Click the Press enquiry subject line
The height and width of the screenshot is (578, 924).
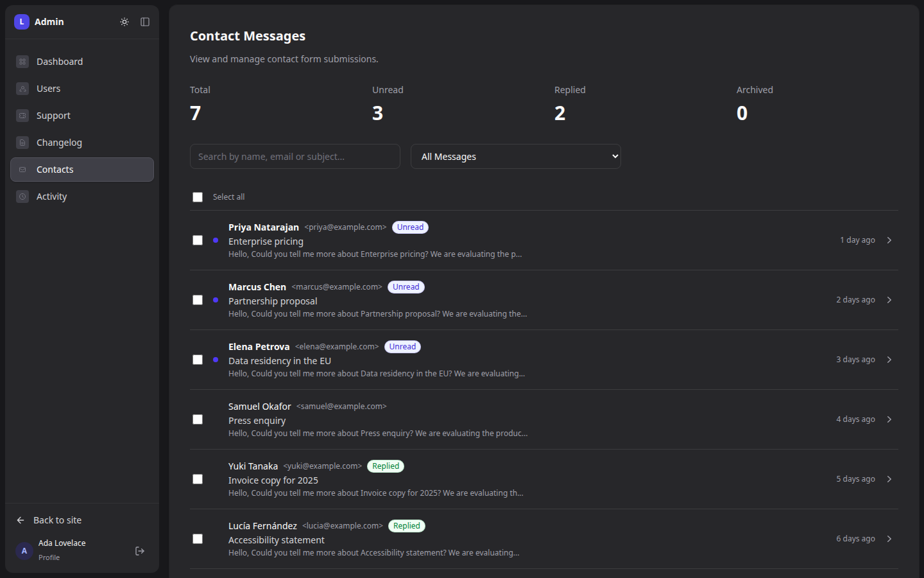[257, 421]
